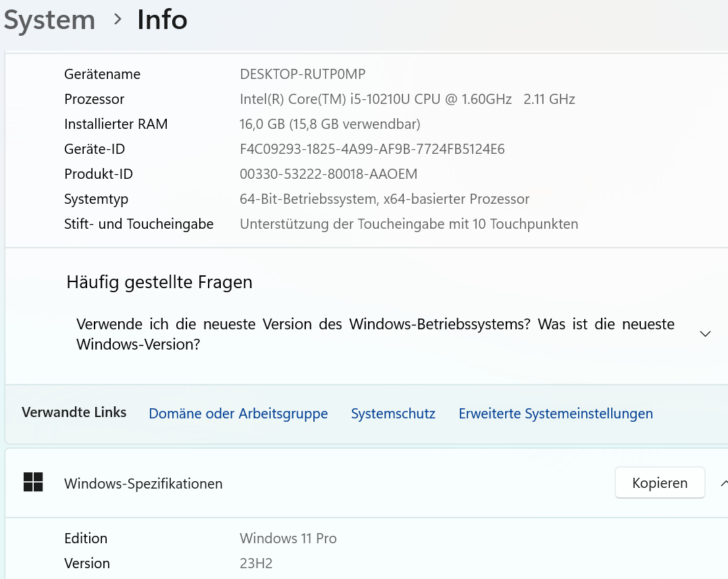Click the Kopieren button for Windows specifications
The image size is (728, 579).
click(x=660, y=483)
